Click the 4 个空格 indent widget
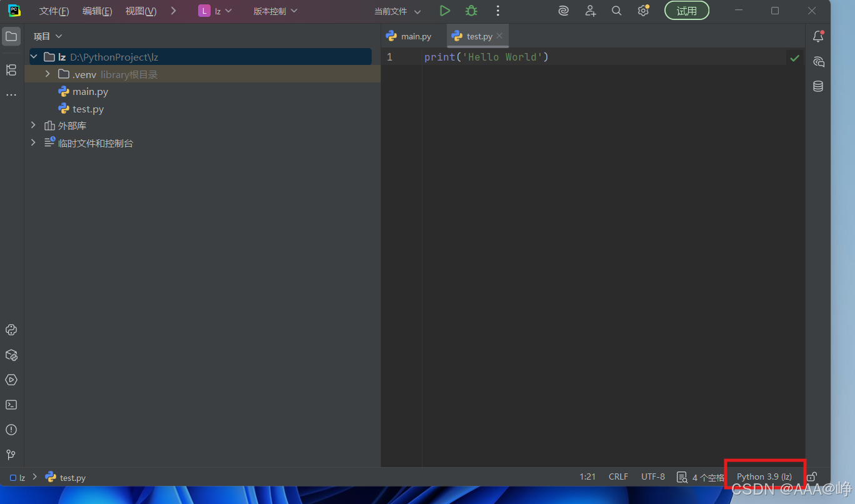Image resolution: width=855 pixels, height=504 pixels. pyautogui.click(x=707, y=477)
